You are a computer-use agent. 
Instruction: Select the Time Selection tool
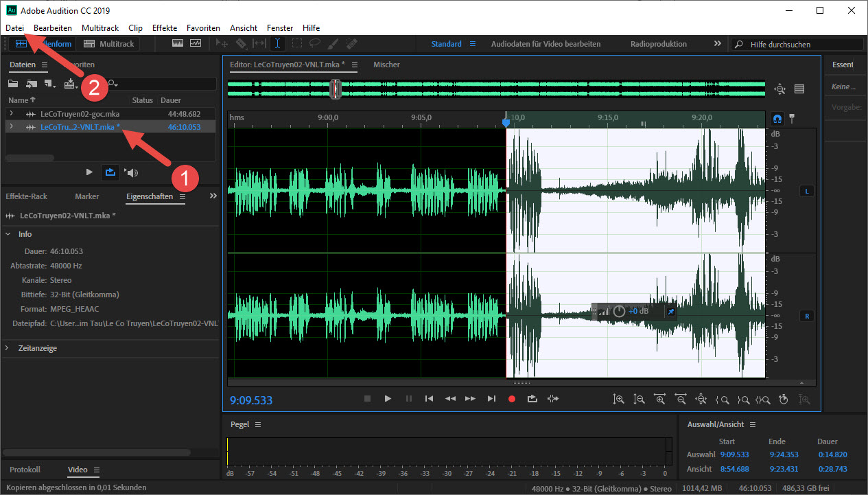tap(277, 43)
